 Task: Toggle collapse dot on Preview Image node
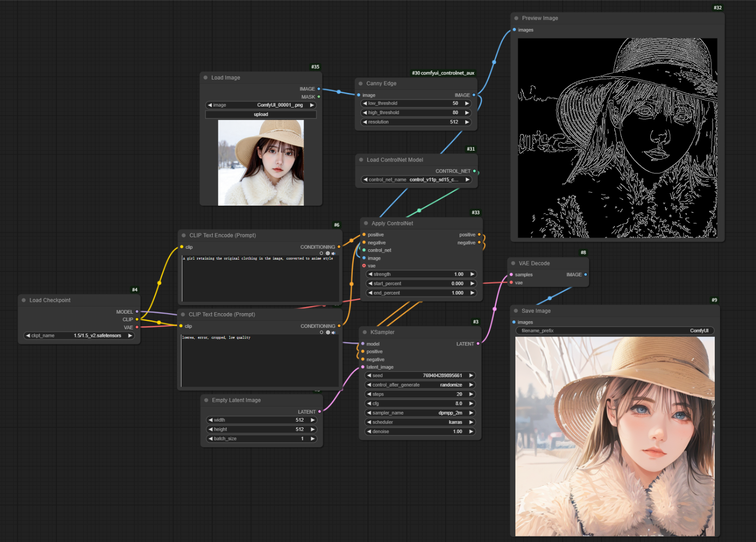coord(516,18)
